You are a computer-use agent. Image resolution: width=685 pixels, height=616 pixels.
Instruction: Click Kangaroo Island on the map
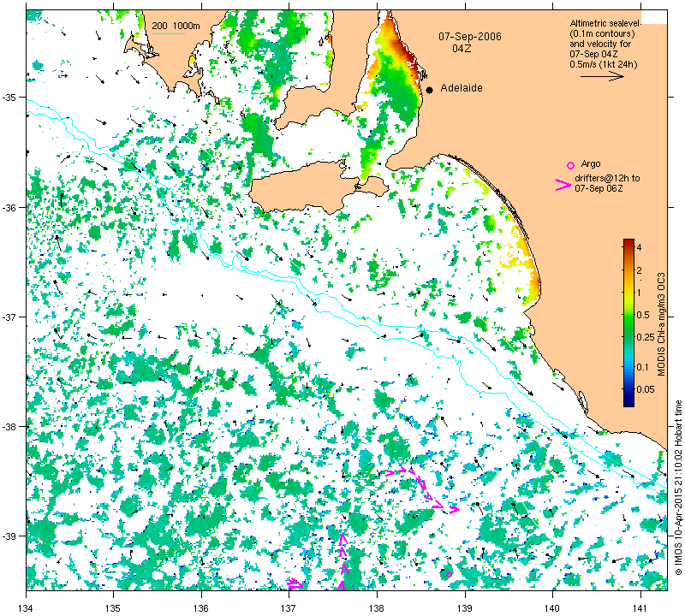point(306,188)
